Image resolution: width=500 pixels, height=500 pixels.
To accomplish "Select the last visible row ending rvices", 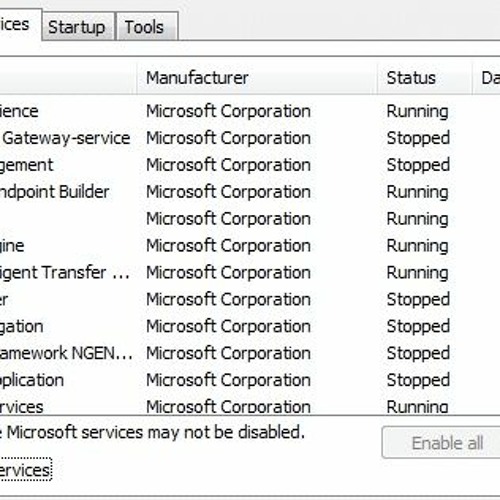I will (x=250, y=407).
